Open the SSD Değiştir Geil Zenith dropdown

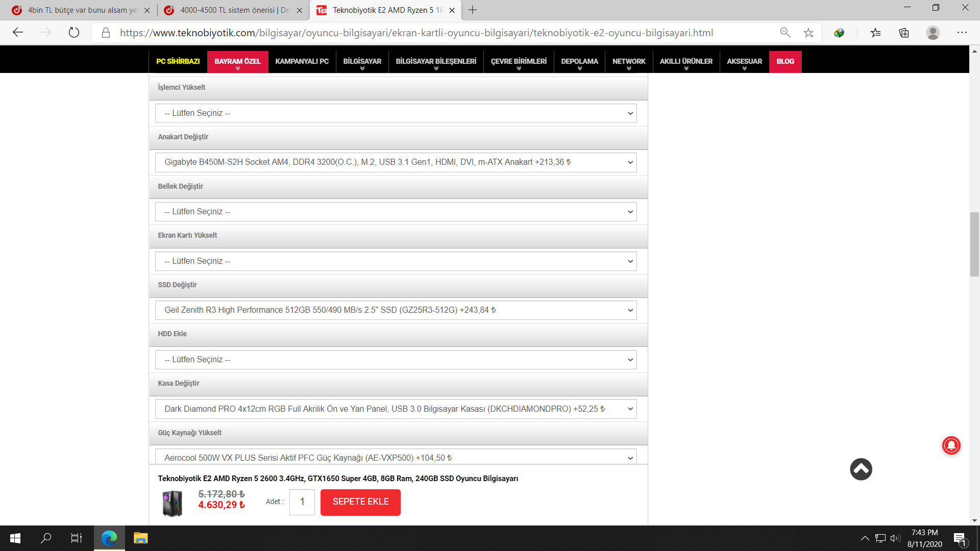point(396,310)
